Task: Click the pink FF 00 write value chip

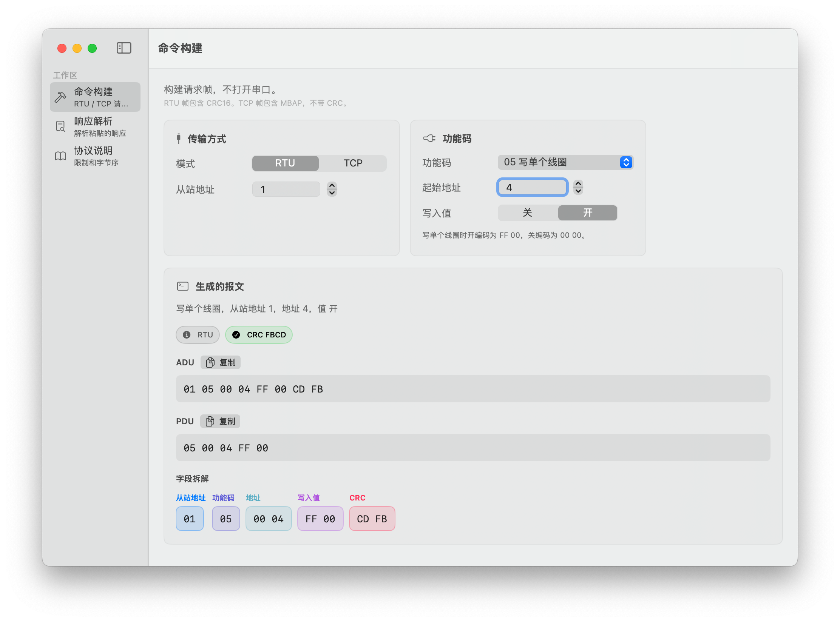Action: pos(320,519)
